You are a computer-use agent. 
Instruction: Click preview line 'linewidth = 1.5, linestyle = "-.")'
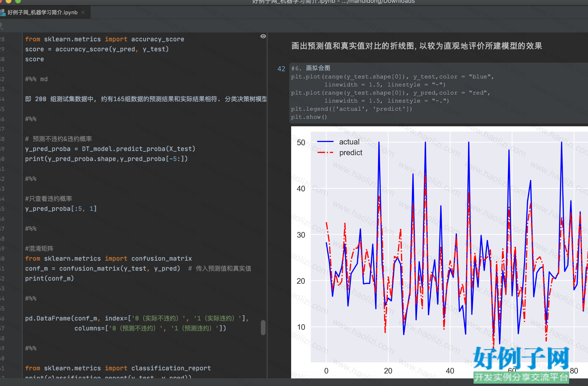[387, 101]
